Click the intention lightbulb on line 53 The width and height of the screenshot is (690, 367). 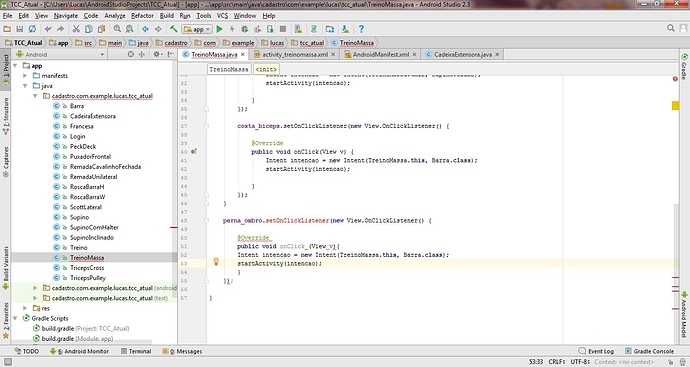tap(216, 261)
